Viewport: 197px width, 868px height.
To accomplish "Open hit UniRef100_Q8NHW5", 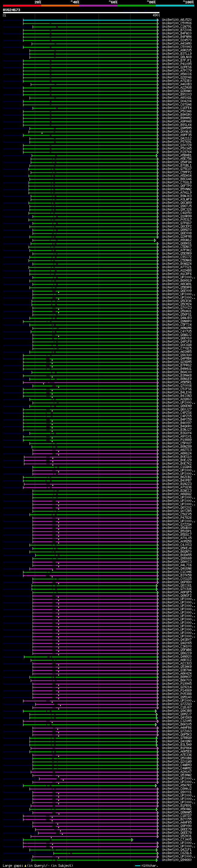I will tap(177, 812).
